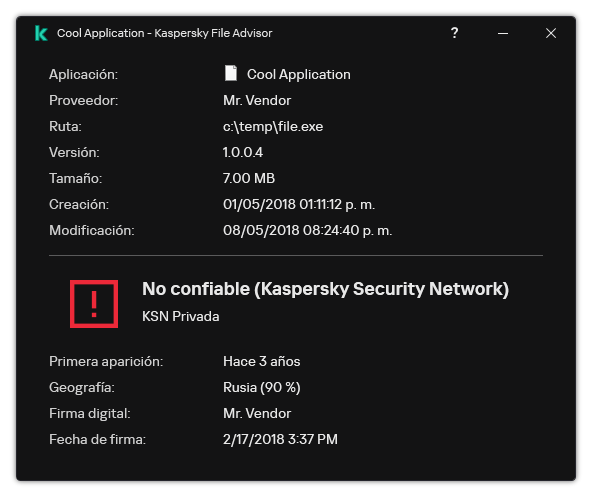Click the Rusia (90 %) geography value

click(262, 387)
